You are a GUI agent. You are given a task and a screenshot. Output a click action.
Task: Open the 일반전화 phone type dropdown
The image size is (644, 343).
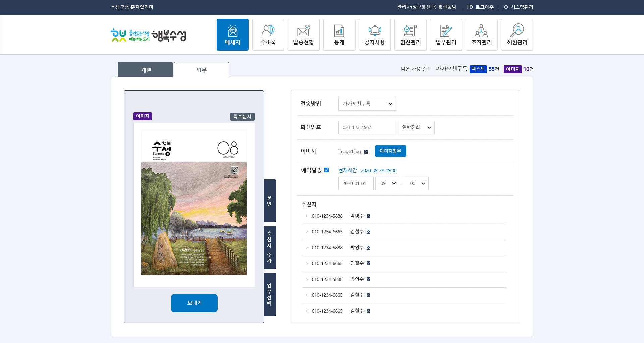pyautogui.click(x=416, y=127)
